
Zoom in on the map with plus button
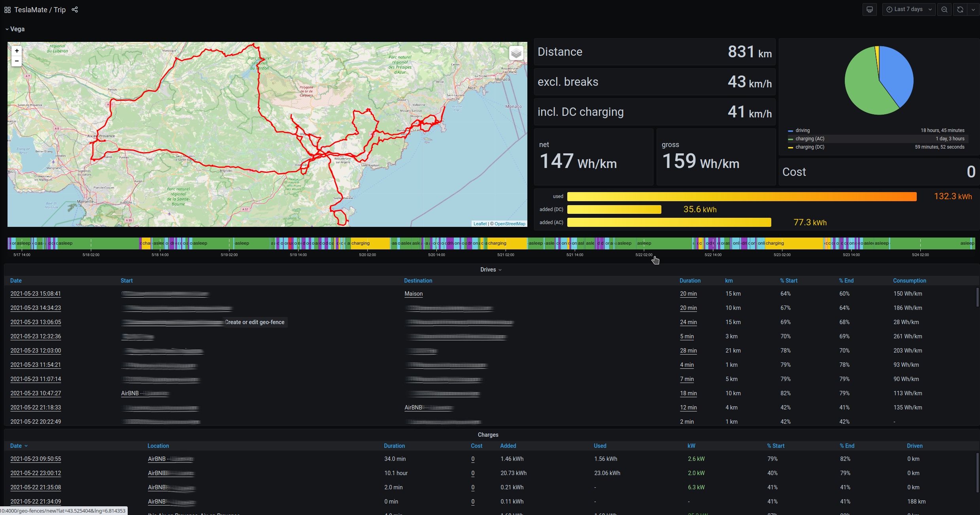pyautogui.click(x=17, y=51)
